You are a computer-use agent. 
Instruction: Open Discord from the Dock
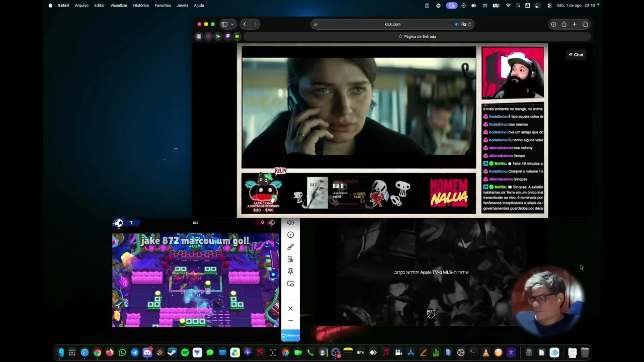[147, 352]
